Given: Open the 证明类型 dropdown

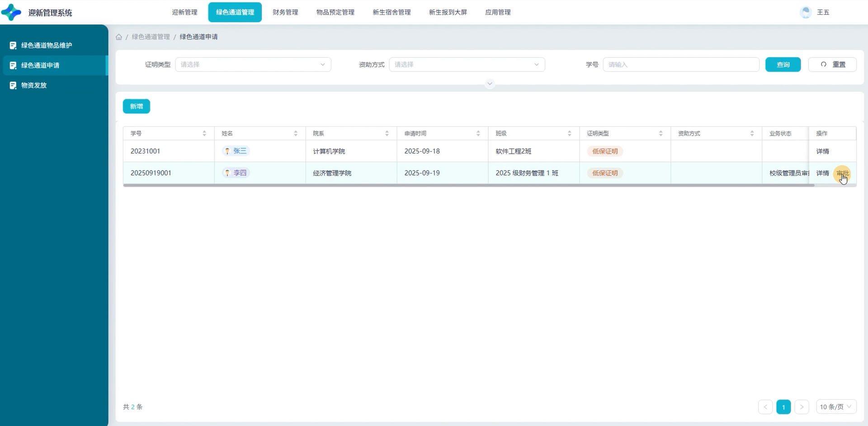Looking at the screenshot, I should point(253,65).
